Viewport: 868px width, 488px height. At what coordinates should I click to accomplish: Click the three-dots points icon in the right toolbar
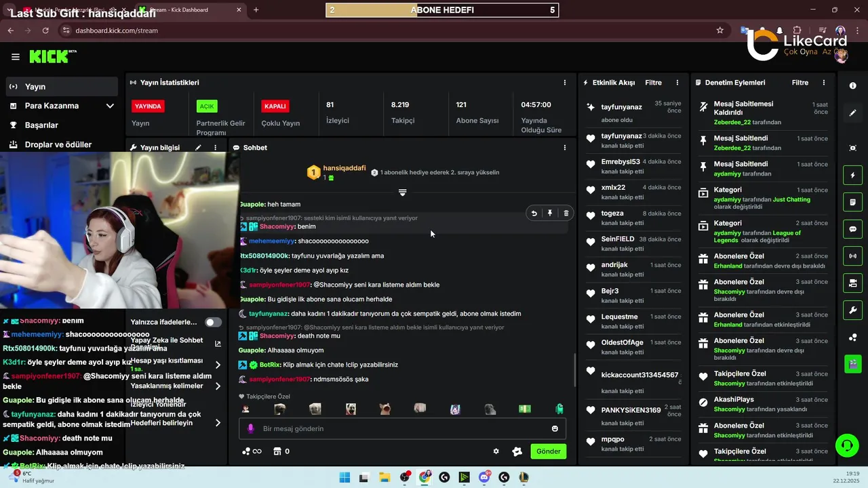852,338
